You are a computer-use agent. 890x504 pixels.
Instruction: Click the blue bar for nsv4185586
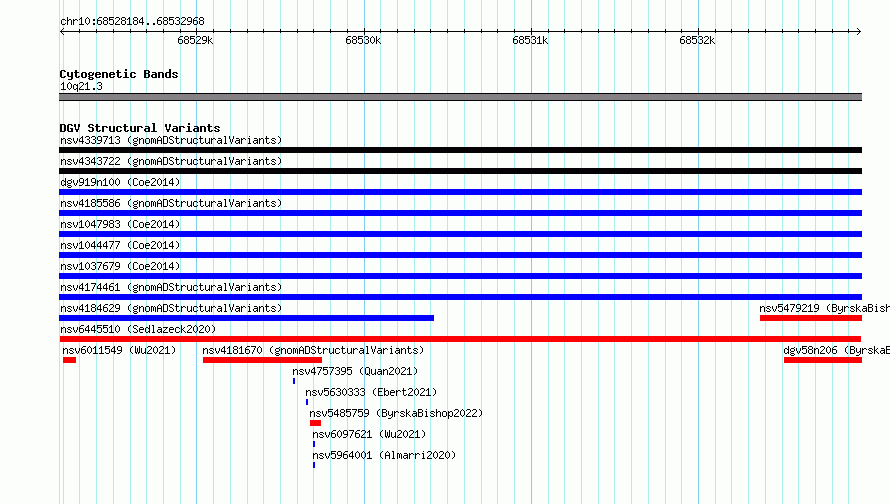[460, 213]
